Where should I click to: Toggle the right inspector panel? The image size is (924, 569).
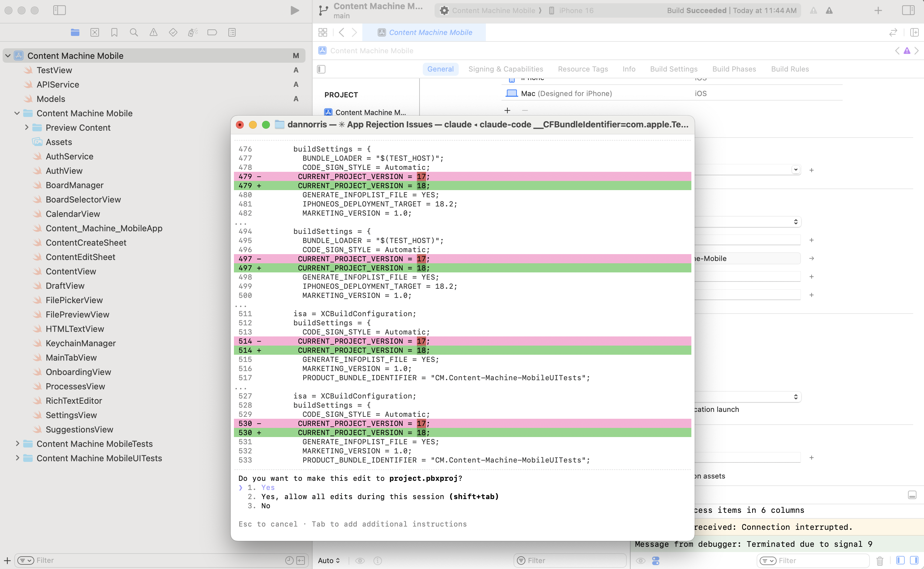pyautogui.click(x=908, y=10)
